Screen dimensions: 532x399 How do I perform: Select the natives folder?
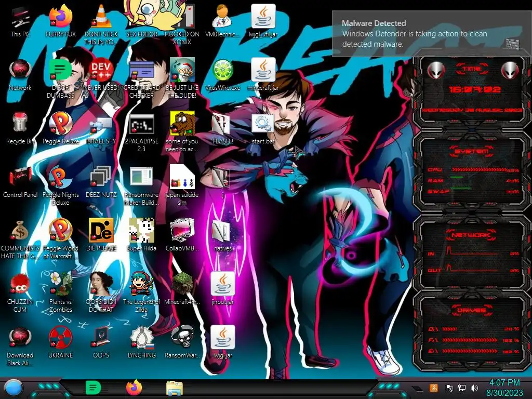222,236
